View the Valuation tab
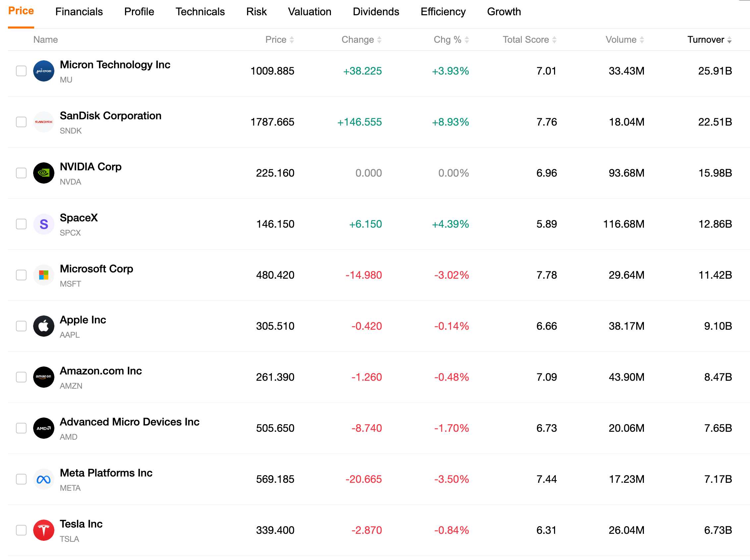The image size is (750, 560). 310,12
